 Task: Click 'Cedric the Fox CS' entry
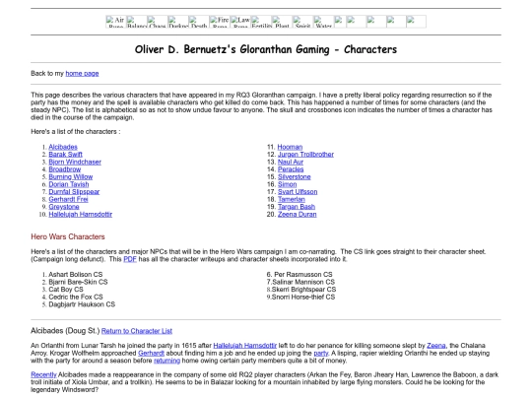[x=76, y=297]
